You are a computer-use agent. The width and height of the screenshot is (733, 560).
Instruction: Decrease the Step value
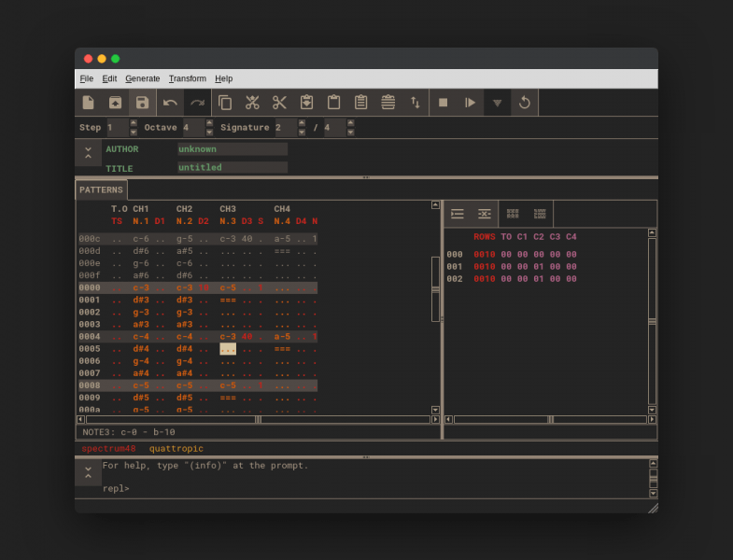[x=134, y=133]
